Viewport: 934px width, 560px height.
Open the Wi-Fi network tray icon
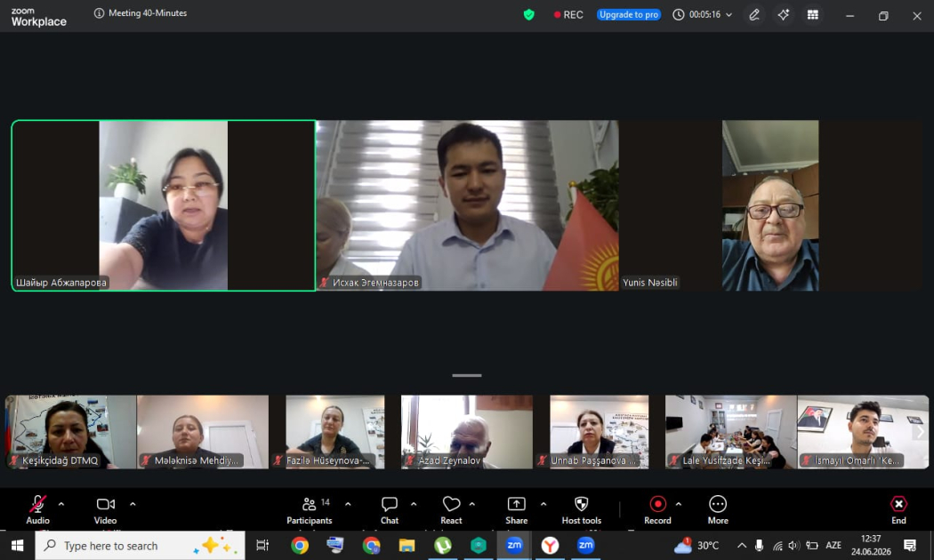coord(777,546)
